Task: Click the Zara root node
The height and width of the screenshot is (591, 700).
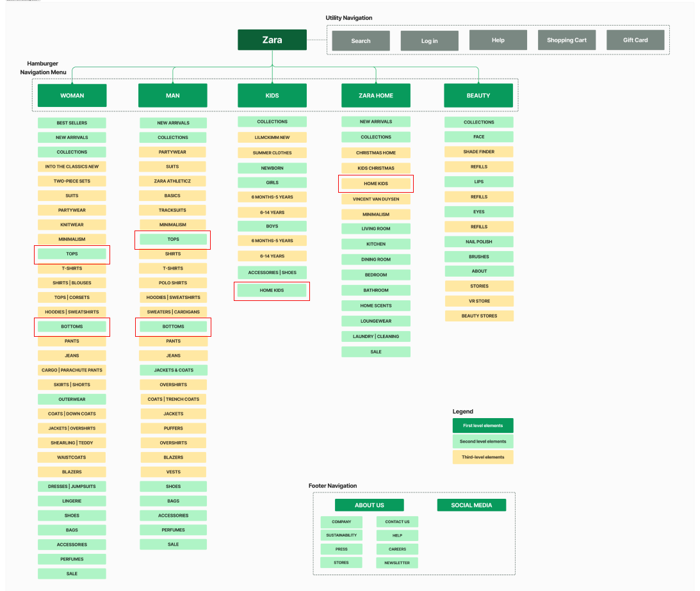Action: [272, 40]
